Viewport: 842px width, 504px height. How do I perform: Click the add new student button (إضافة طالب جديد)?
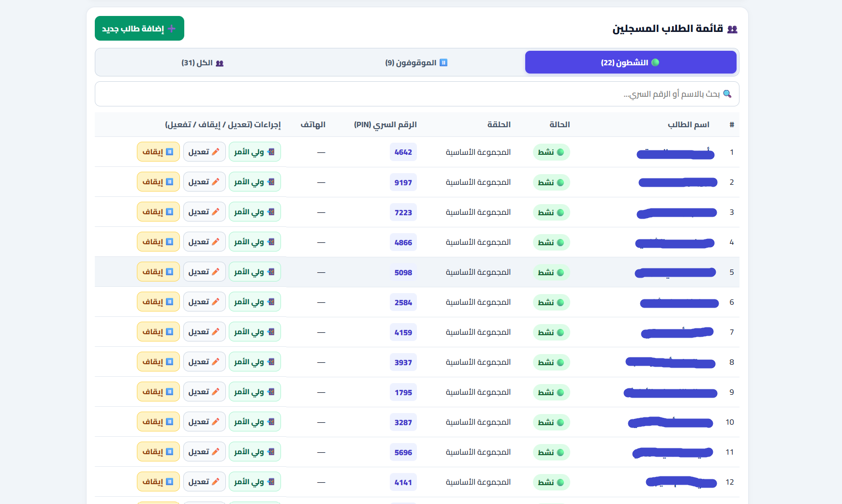(139, 29)
